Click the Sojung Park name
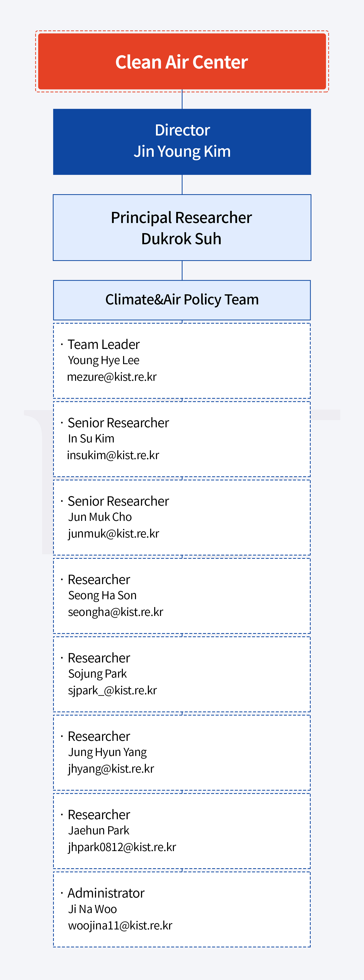364x980 pixels. [97, 674]
